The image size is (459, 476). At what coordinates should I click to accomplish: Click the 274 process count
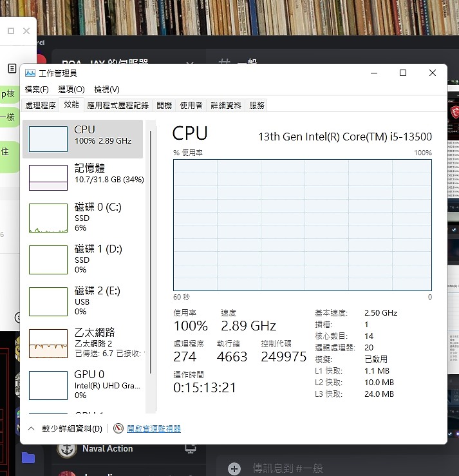[185, 357]
